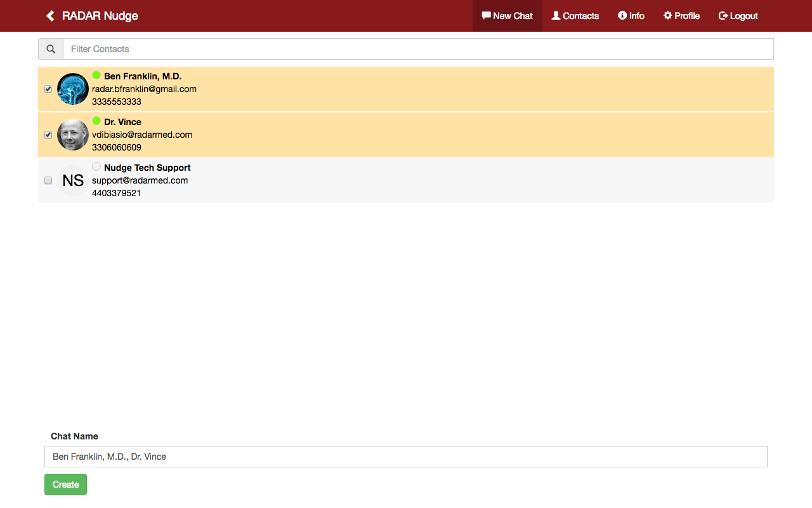Viewport: 812px width, 508px height.
Task: Open Profile settings
Action: point(681,16)
